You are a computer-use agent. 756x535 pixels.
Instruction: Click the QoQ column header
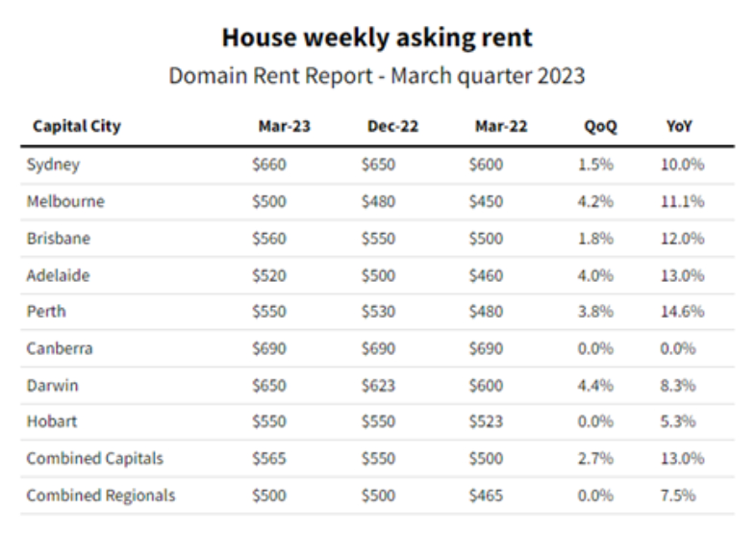pyautogui.click(x=598, y=127)
